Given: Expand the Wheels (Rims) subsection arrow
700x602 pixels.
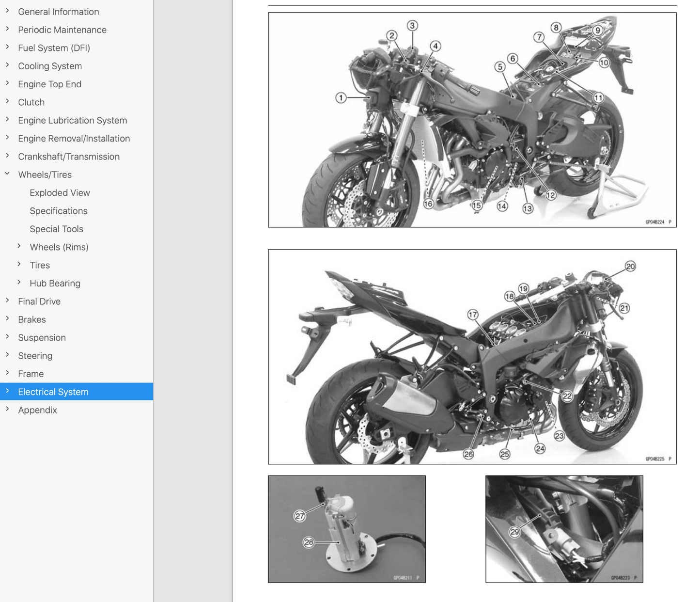Looking at the screenshot, I should (19, 246).
